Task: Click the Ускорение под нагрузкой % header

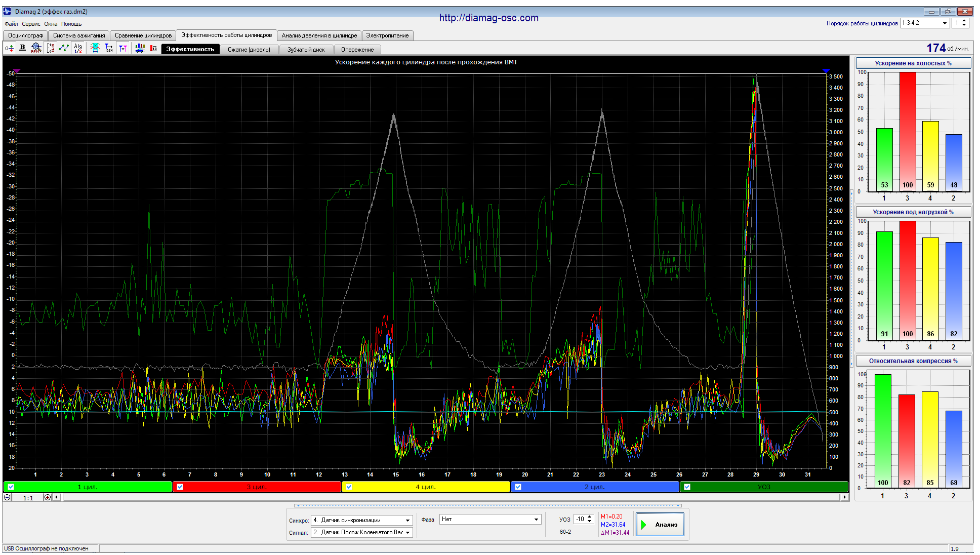Action: 913,212
